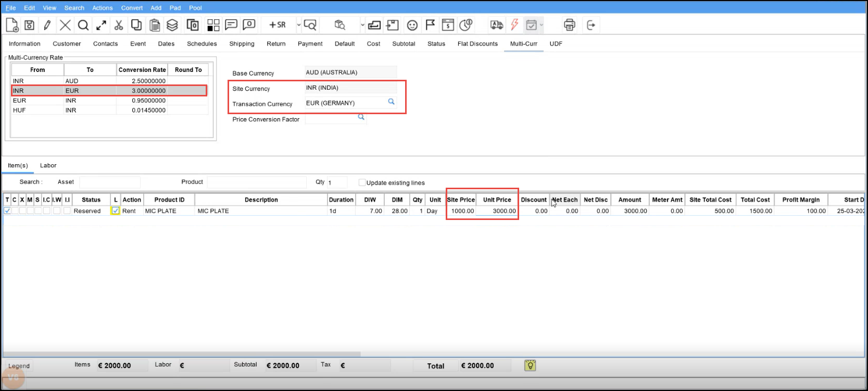Click the light bulb icon beside Total
This screenshot has width=868, height=391.
point(530,365)
